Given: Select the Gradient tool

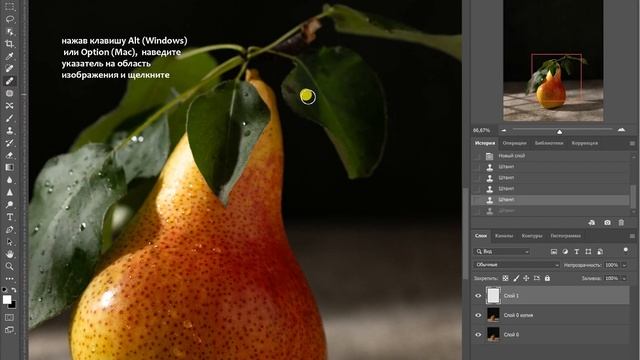Looking at the screenshot, I should click(x=9, y=167).
